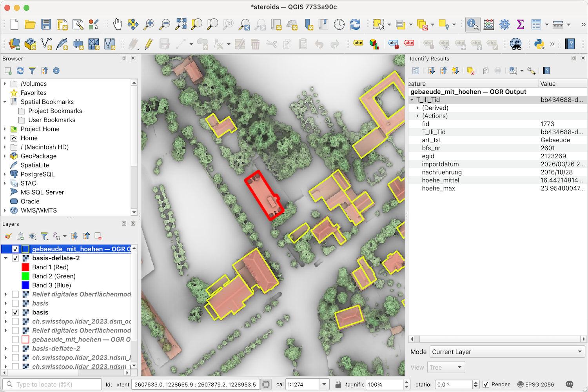Disable the Render checkbox in status bar
Image resolution: width=588 pixels, height=392 pixels.
click(x=486, y=385)
